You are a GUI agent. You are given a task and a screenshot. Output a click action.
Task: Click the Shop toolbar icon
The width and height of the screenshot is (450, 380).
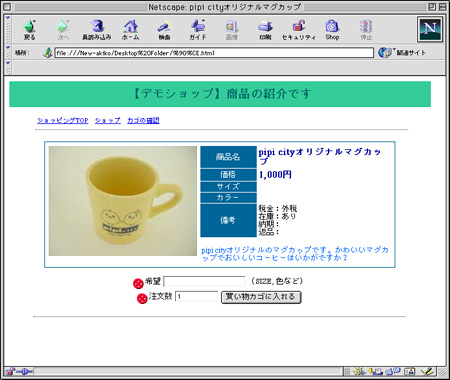coord(332,30)
